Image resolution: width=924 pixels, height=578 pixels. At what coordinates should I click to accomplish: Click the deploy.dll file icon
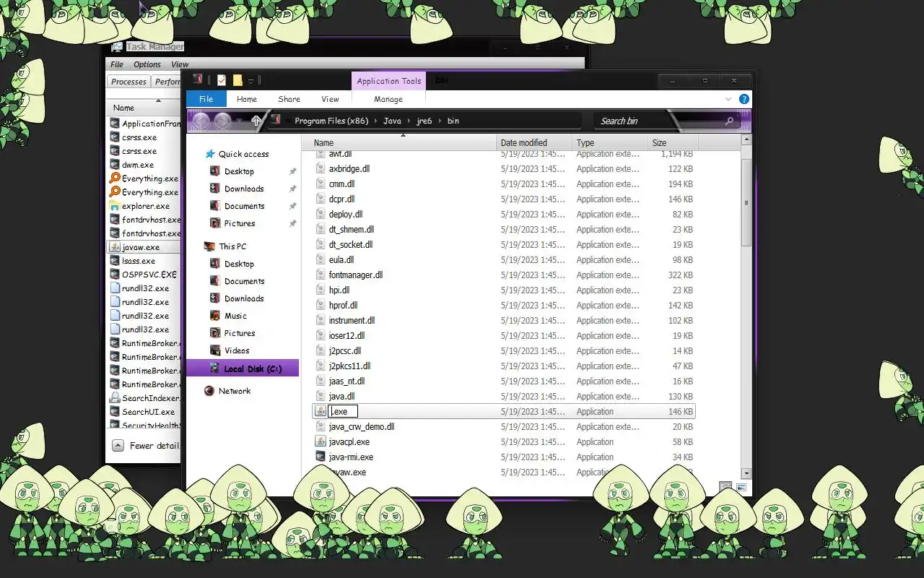(321, 215)
